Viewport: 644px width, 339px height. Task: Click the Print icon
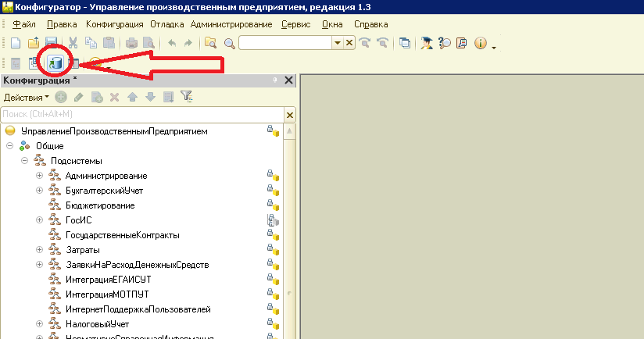(x=131, y=43)
